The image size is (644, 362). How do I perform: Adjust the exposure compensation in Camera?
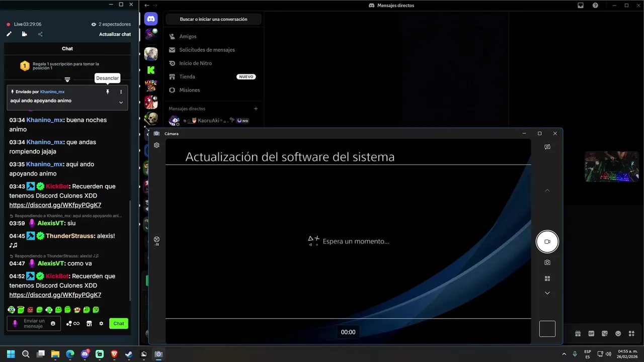point(156,241)
